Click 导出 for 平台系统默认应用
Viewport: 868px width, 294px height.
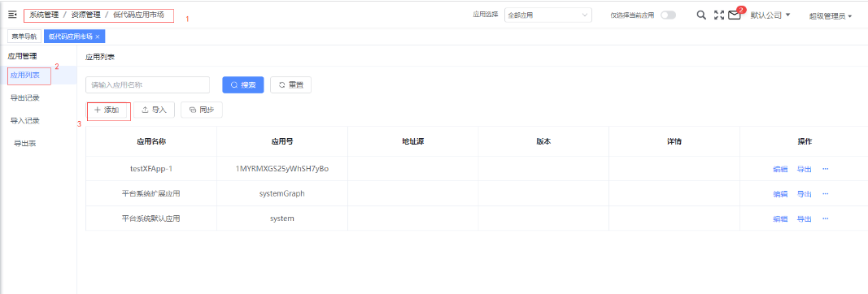805,218
